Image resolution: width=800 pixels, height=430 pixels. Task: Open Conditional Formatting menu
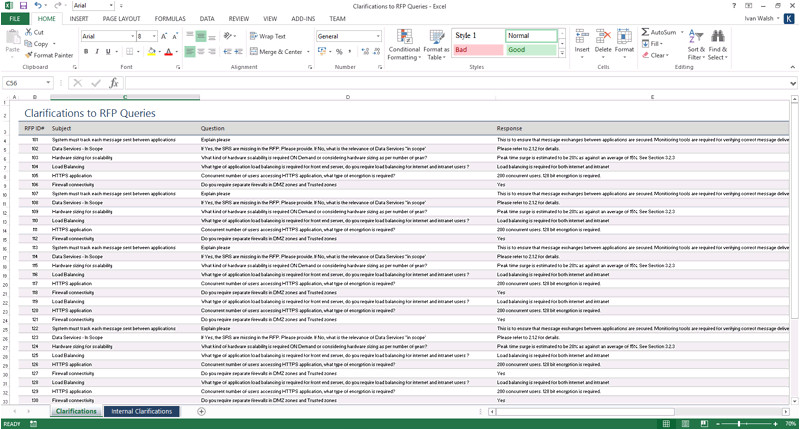point(404,44)
